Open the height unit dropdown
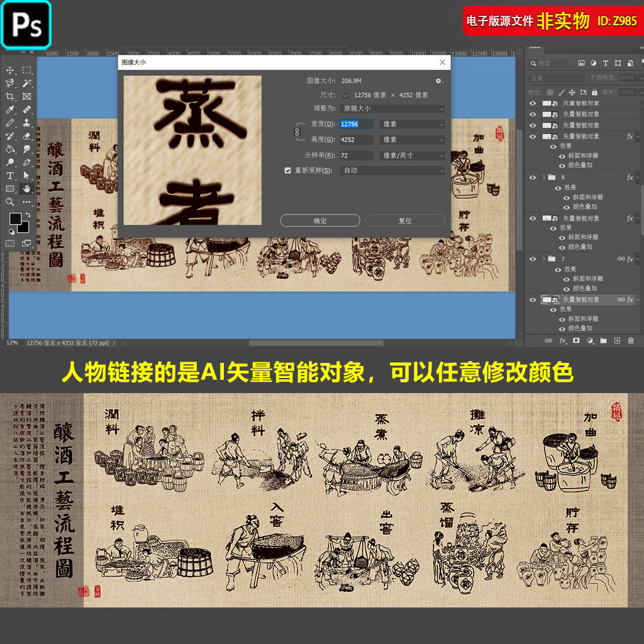644x644 pixels. tap(412, 140)
